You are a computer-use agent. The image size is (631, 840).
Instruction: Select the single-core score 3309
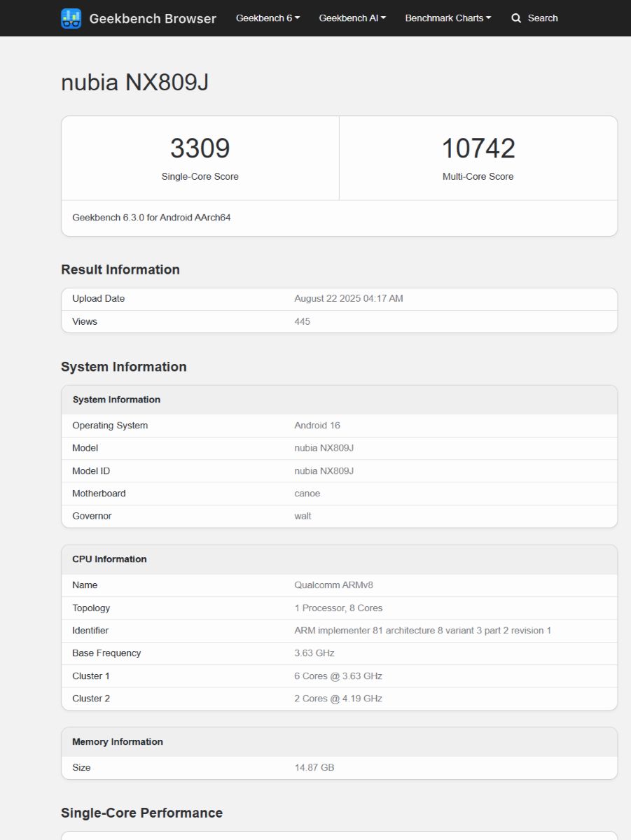pos(200,148)
